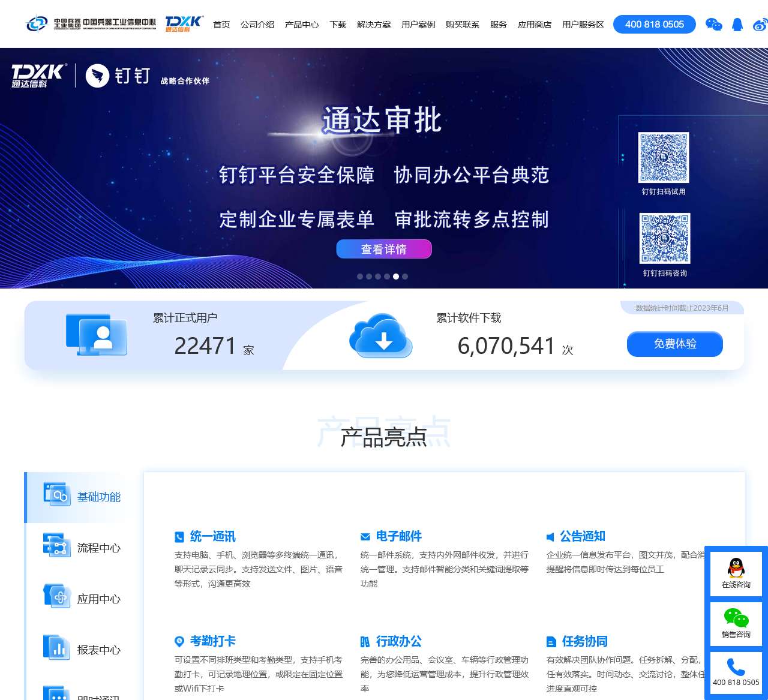This screenshot has height=700, width=768.
Task: Click the 统一通讯 phone icon
Action: click(179, 536)
